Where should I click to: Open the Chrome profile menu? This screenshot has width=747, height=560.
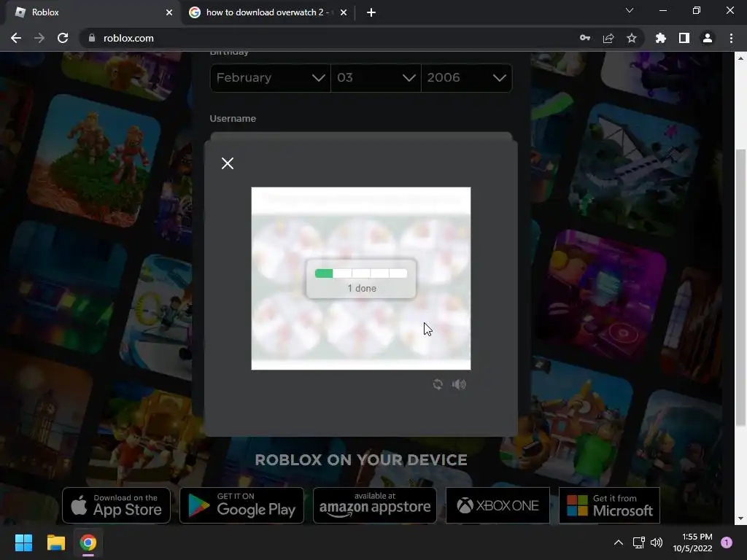[x=708, y=38]
